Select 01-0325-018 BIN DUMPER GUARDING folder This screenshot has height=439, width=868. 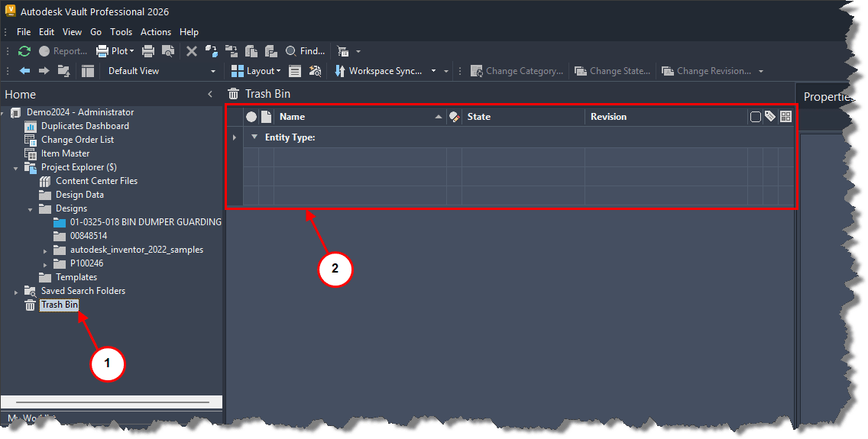146,222
